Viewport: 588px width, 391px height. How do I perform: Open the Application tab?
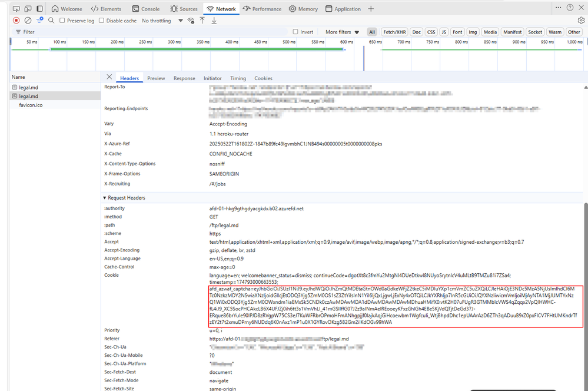tap(343, 9)
